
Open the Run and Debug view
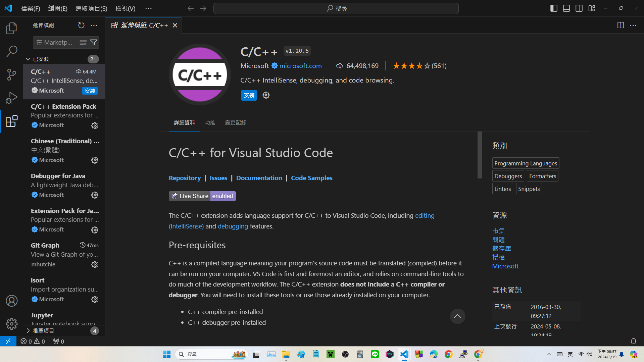click(x=11, y=98)
